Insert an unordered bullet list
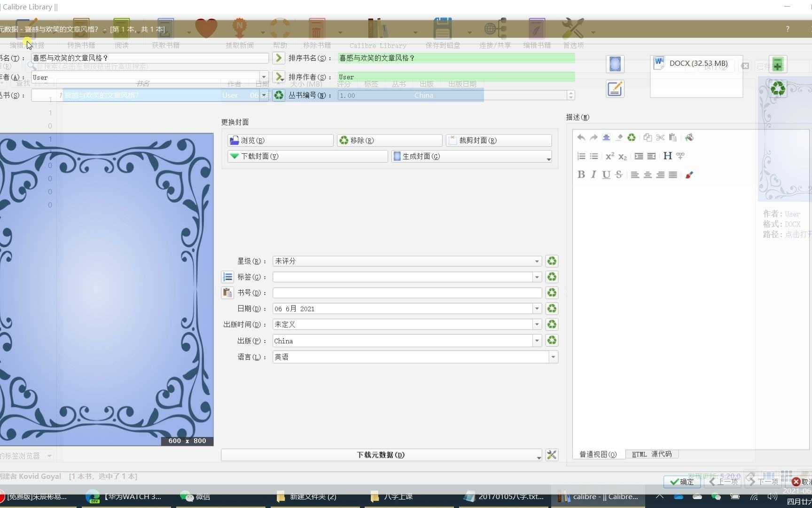The image size is (812, 508). tap(594, 156)
